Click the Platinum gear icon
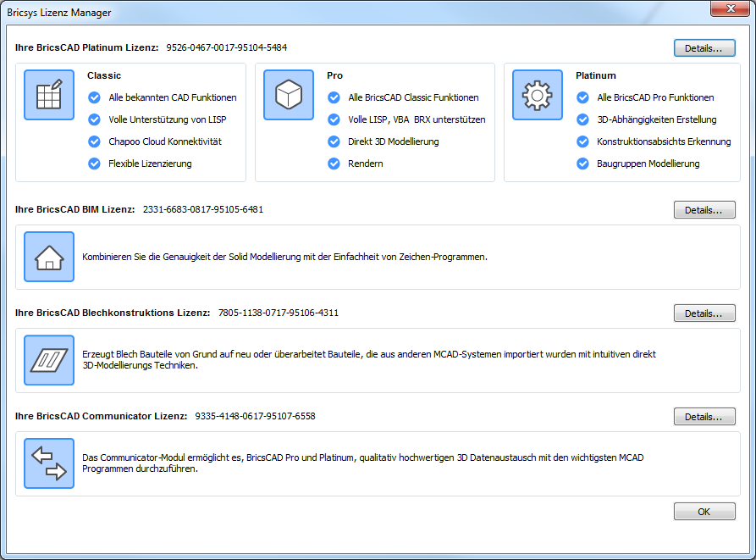Image resolution: width=756 pixels, height=560 pixels. (538, 95)
